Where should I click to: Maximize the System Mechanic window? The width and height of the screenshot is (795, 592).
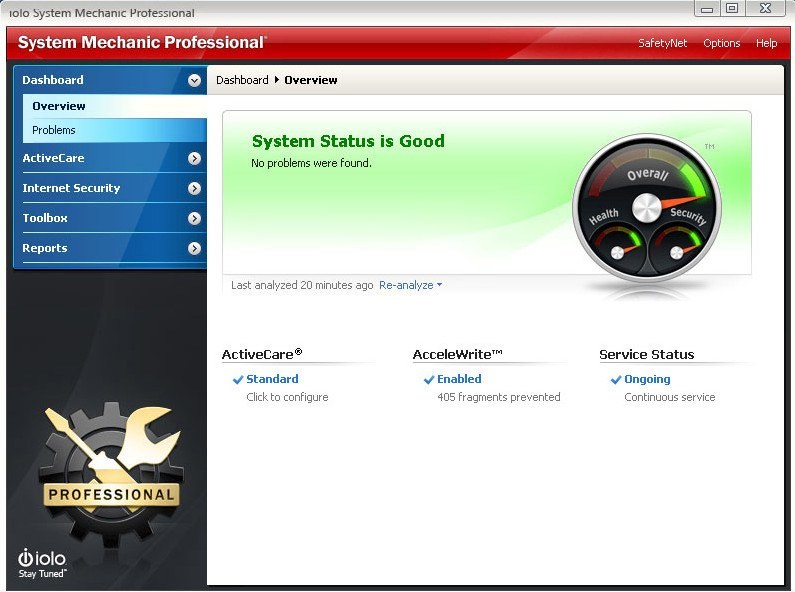point(732,9)
